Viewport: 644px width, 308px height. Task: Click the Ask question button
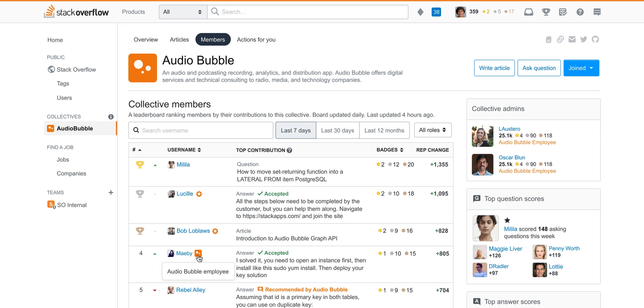(x=539, y=68)
